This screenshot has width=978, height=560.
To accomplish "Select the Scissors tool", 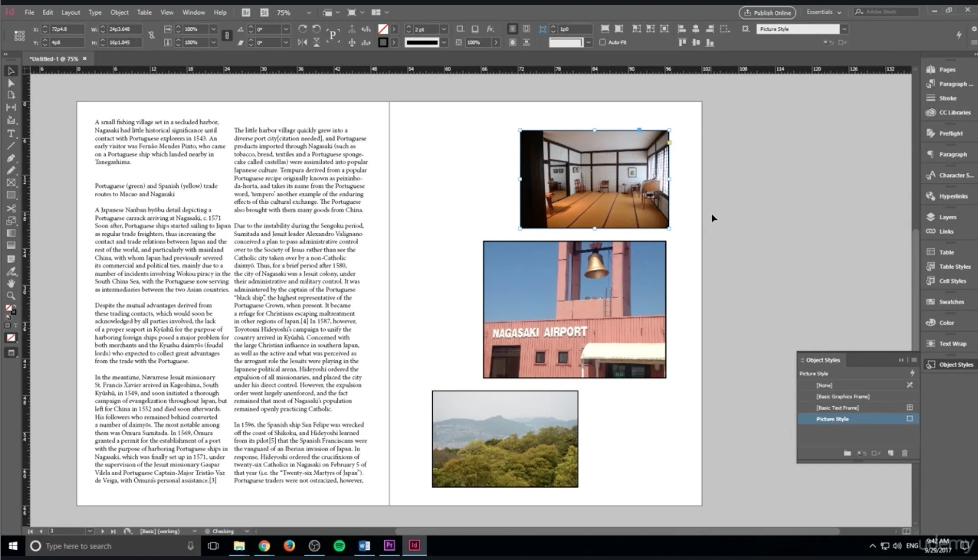I will coord(11,208).
